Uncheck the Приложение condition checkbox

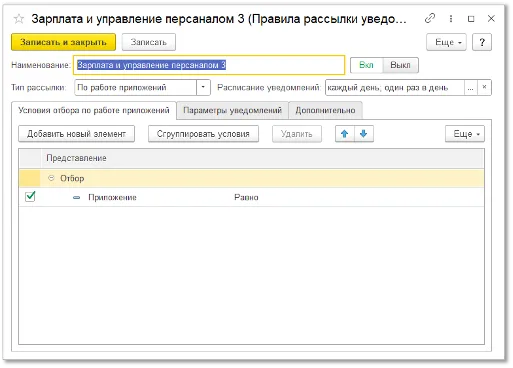click(30, 197)
